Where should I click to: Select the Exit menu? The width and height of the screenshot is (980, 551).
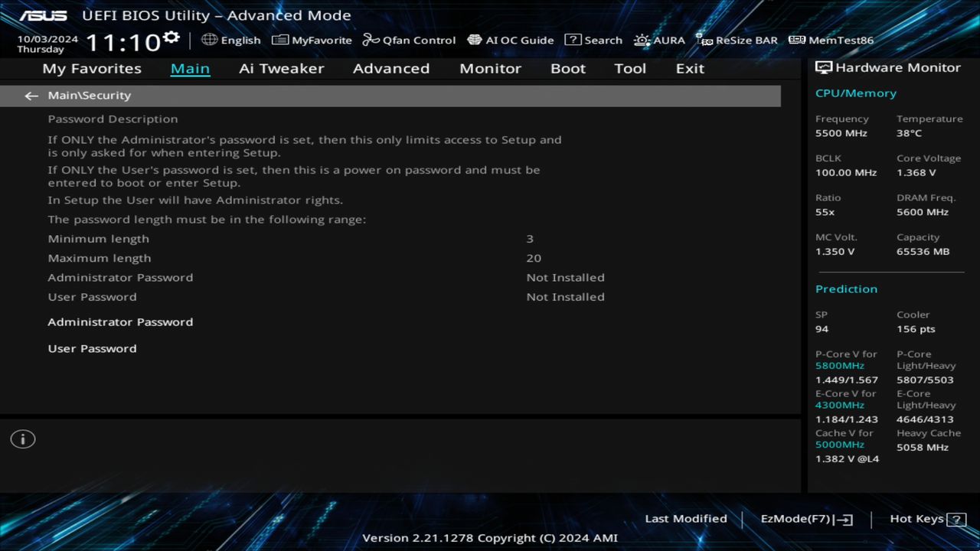coord(689,68)
